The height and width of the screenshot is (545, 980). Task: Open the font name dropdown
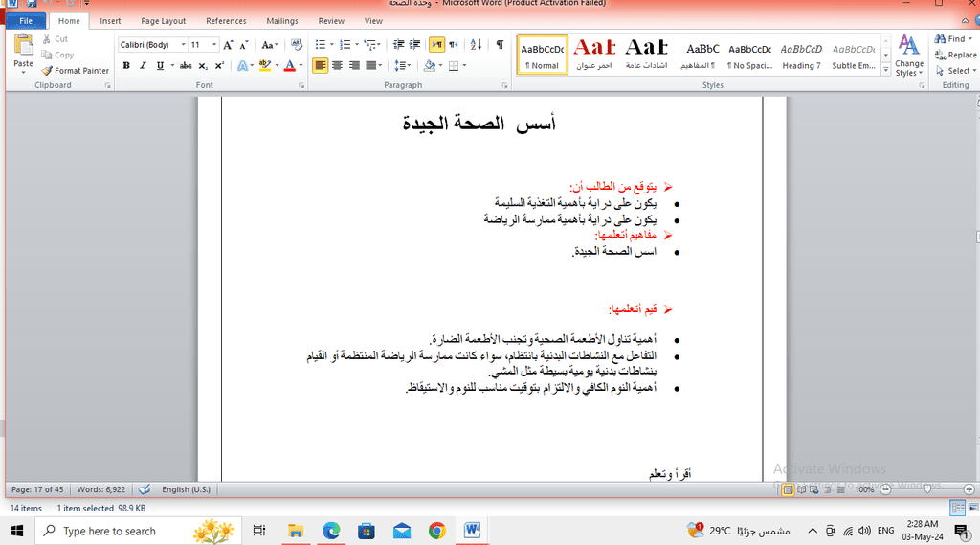click(183, 45)
